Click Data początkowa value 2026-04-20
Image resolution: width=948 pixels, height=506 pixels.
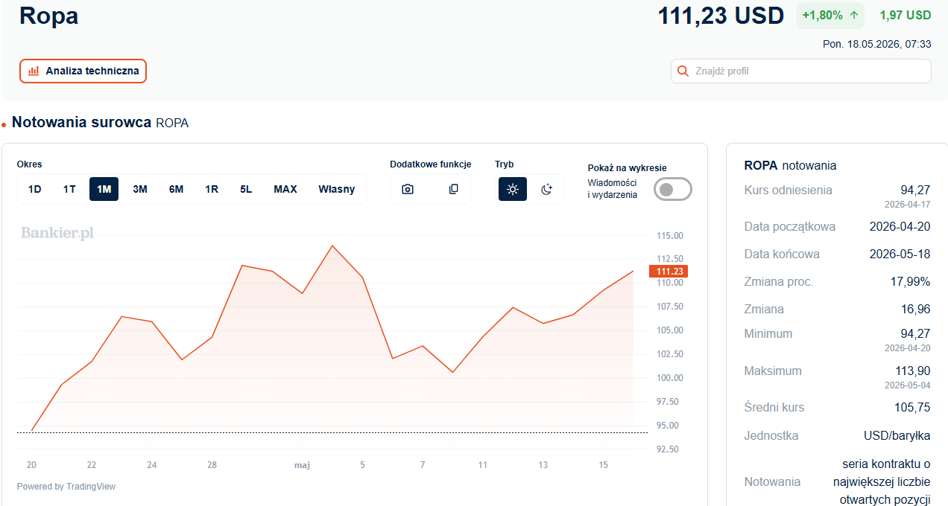[x=900, y=227]
